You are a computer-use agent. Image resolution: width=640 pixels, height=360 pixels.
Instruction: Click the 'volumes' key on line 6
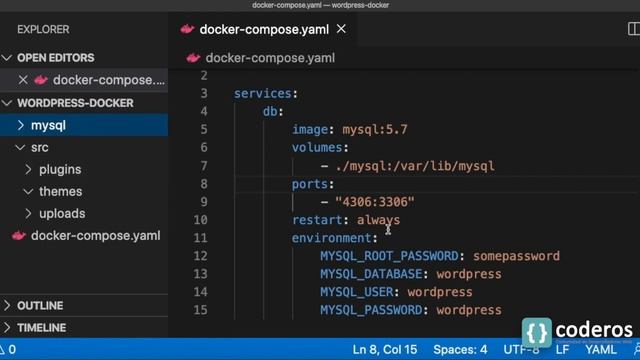(x=317, y=147)
